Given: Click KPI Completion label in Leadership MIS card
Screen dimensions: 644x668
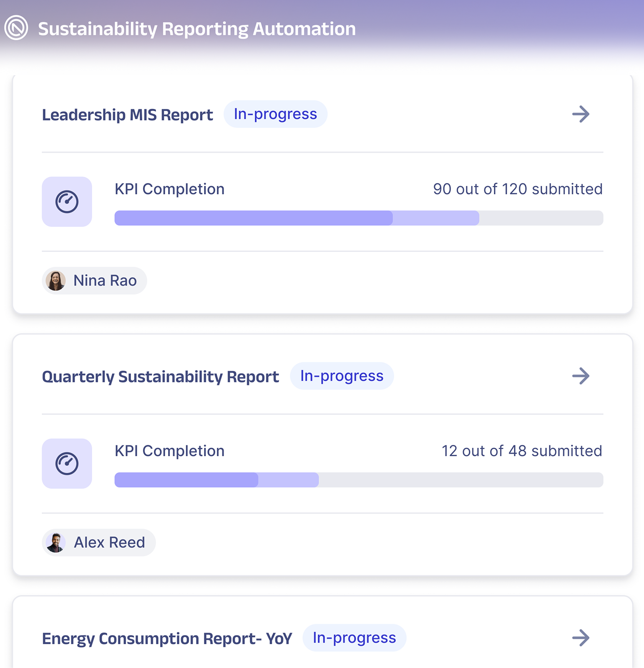Looking at the screenshot, I should 170,189.
